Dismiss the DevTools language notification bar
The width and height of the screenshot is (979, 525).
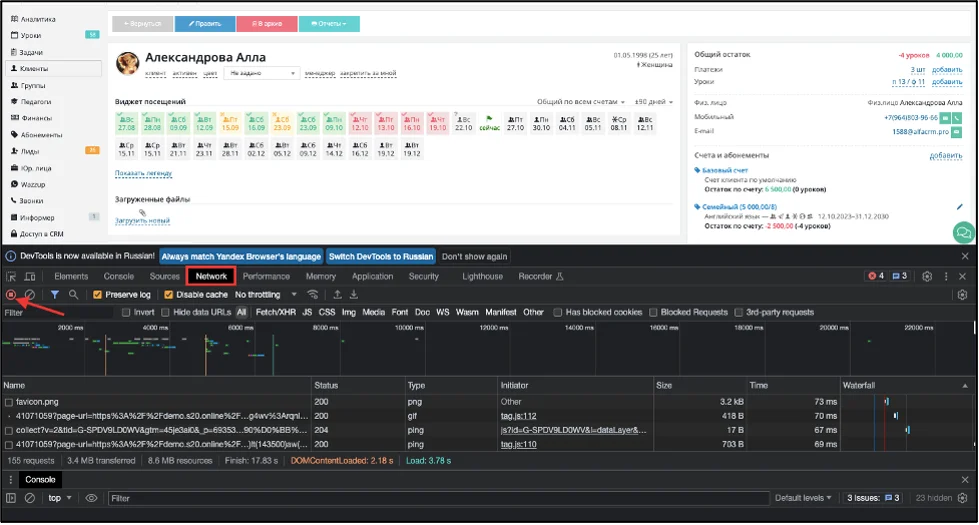tap(965, 257)
